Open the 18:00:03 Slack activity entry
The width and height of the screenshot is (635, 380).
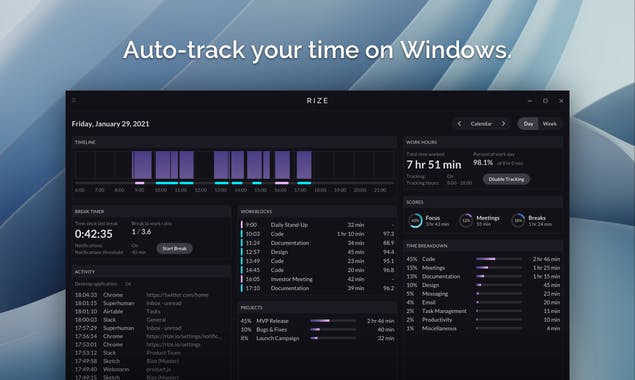click(150, 320)
